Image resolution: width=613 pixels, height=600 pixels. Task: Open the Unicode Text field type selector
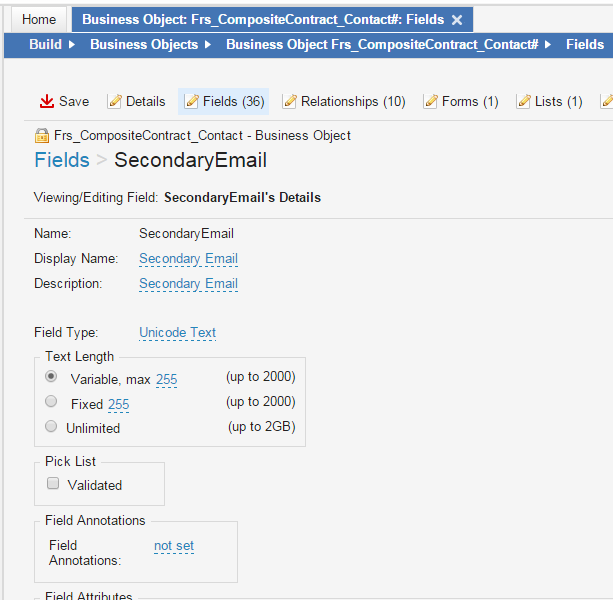click(x=177, y=333)
